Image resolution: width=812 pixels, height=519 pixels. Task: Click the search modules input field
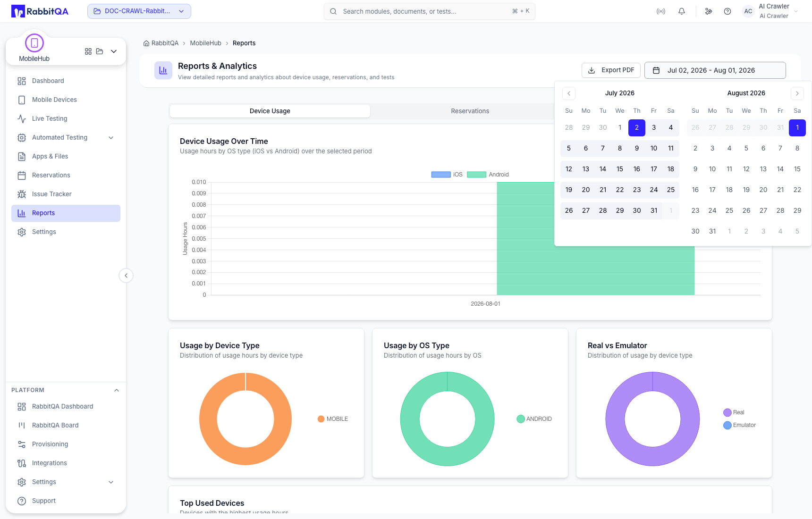[429, 11]
